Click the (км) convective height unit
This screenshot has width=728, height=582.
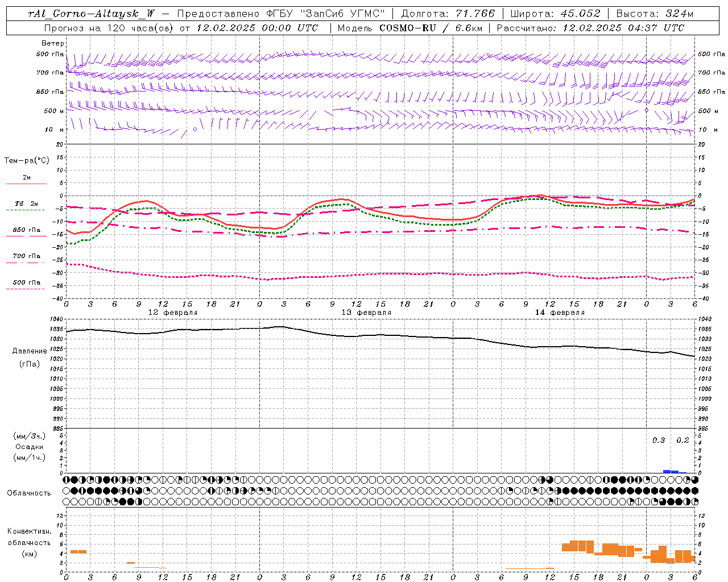click(30, 554)
